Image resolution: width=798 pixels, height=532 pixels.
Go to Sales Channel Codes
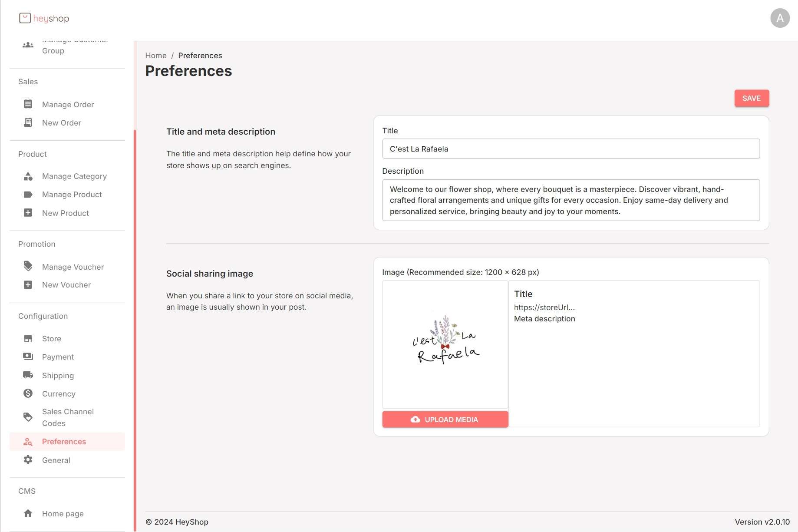point(68,417)
